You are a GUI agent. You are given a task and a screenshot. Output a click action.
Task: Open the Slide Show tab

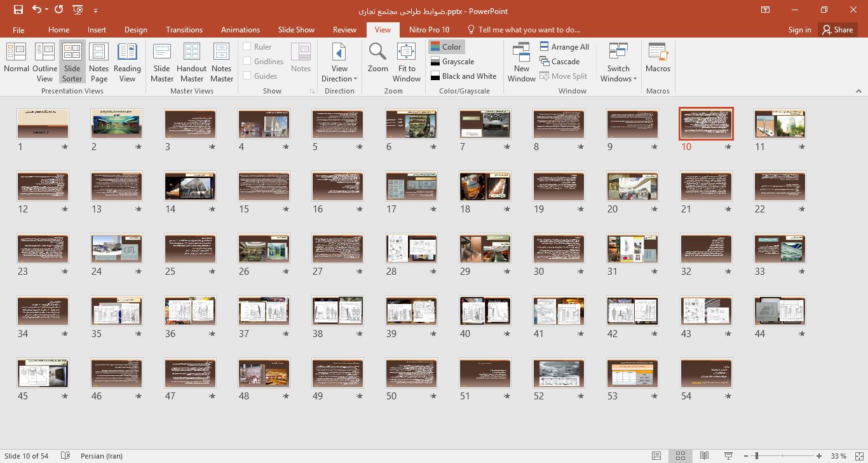point(296,30)
